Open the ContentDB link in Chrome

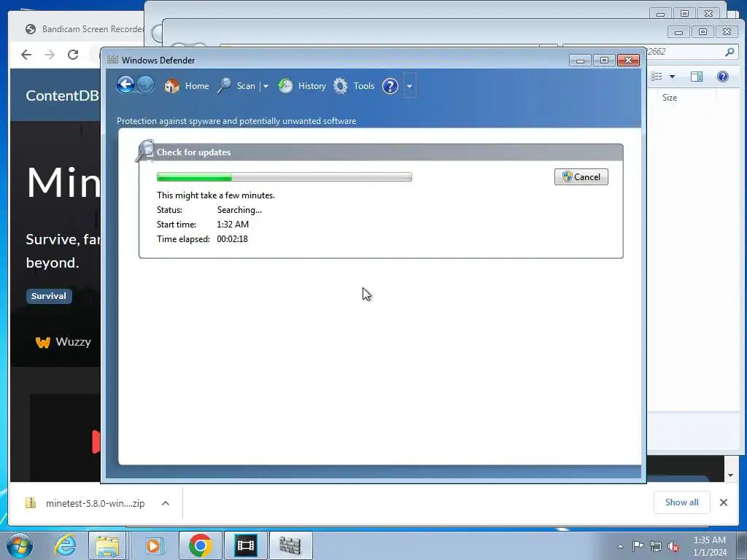[62, 96]
